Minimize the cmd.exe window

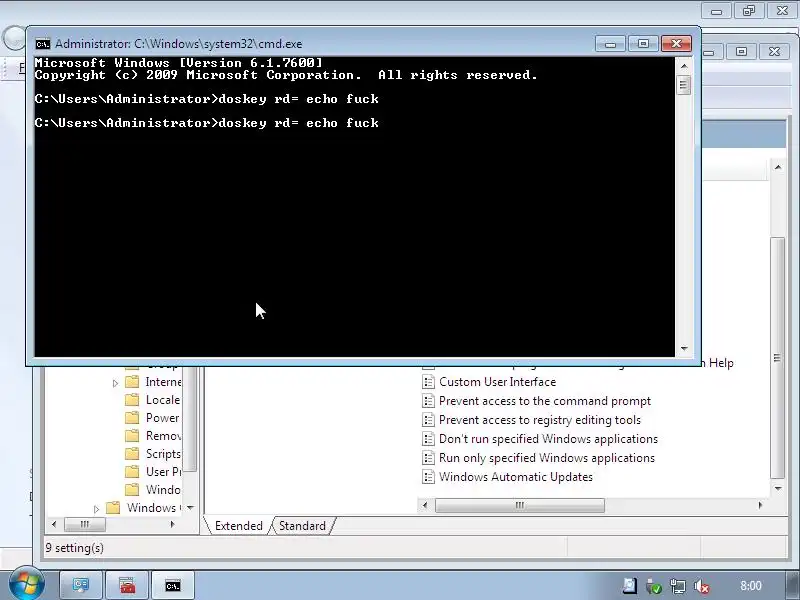(x=610, y=44)
